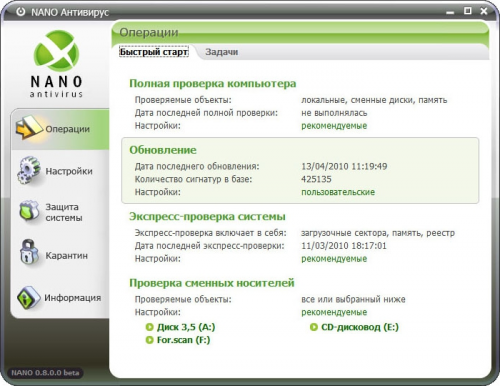Screen dimensions: 500x386
Task: Select the Карантин label in the sidebar
Action: click(67, 256)
